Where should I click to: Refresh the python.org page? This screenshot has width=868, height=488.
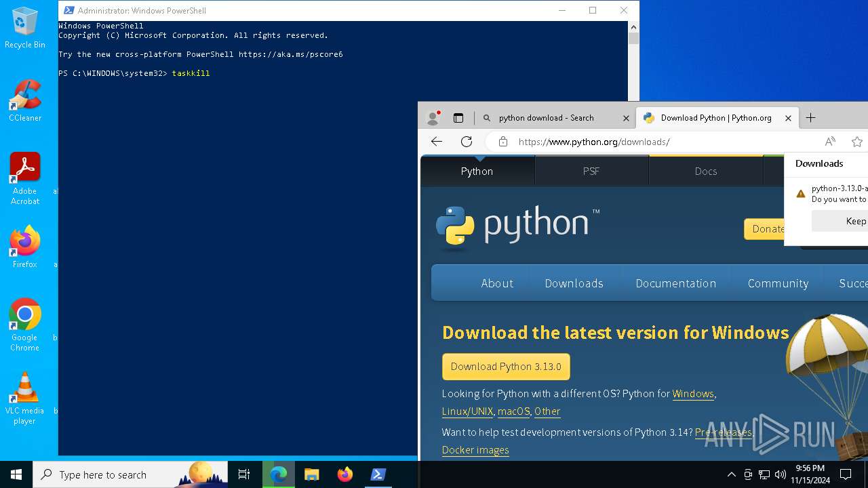pyautogui.click(x=467, y=142)
